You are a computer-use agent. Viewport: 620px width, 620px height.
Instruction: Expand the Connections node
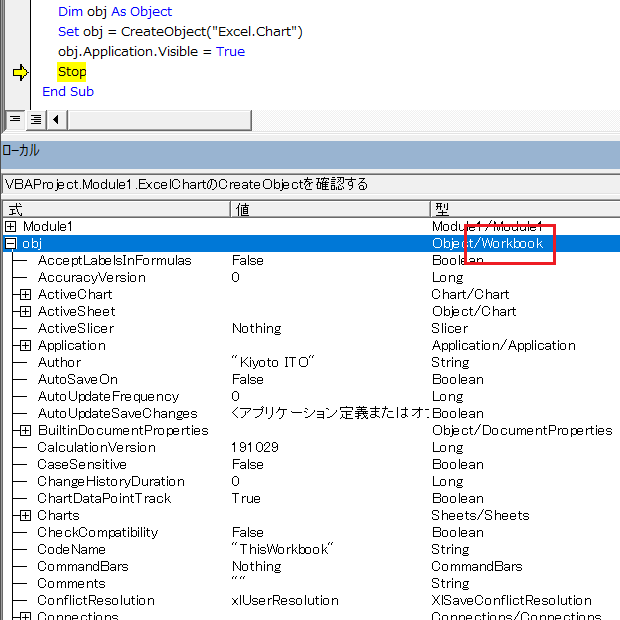click(x=25, y=616)
